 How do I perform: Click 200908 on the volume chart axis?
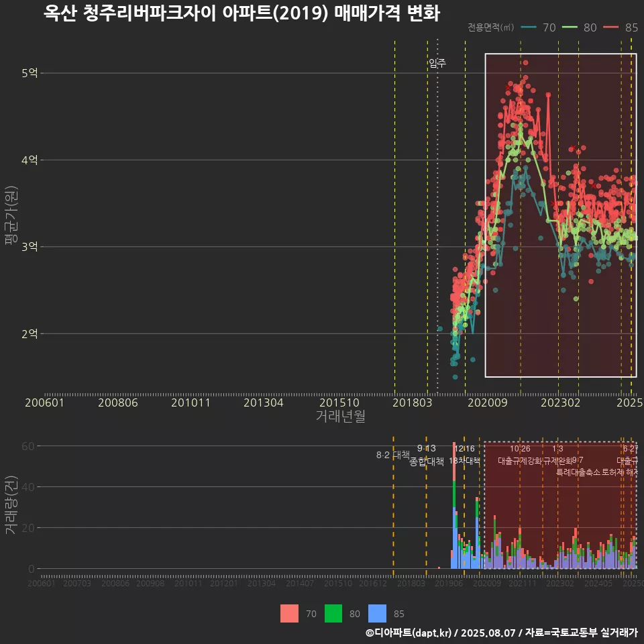pos(150,583)
